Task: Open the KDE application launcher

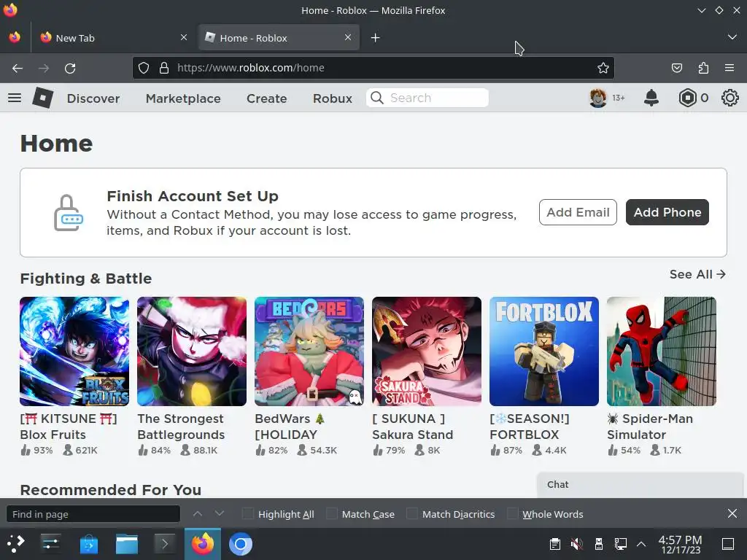Action: (15, 544)
